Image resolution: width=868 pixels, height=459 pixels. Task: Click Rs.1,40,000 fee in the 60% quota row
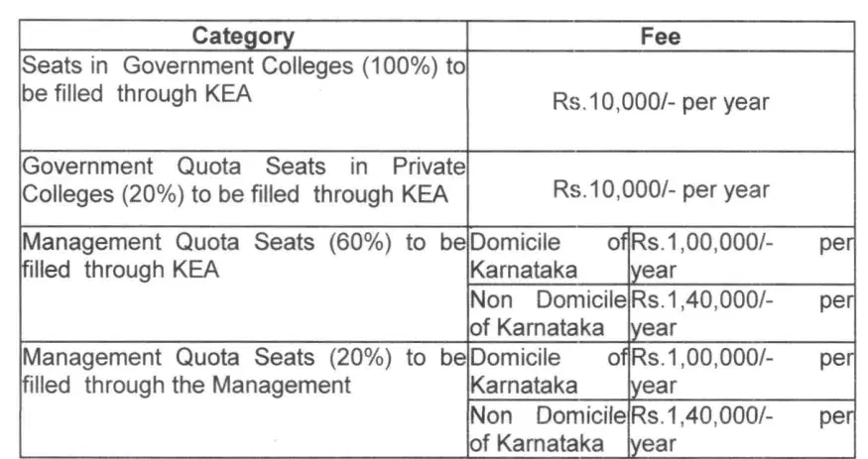tap(741, 313)
